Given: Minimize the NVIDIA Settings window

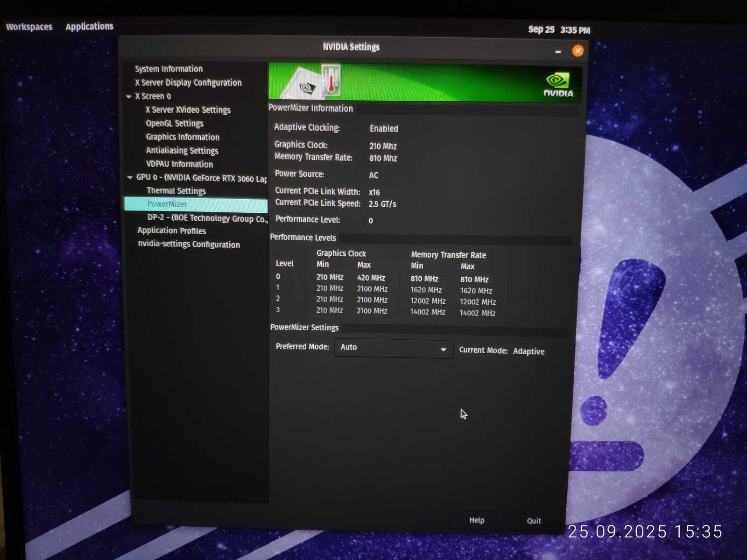Looking at the screenshot, I should (x=558, y=51).
